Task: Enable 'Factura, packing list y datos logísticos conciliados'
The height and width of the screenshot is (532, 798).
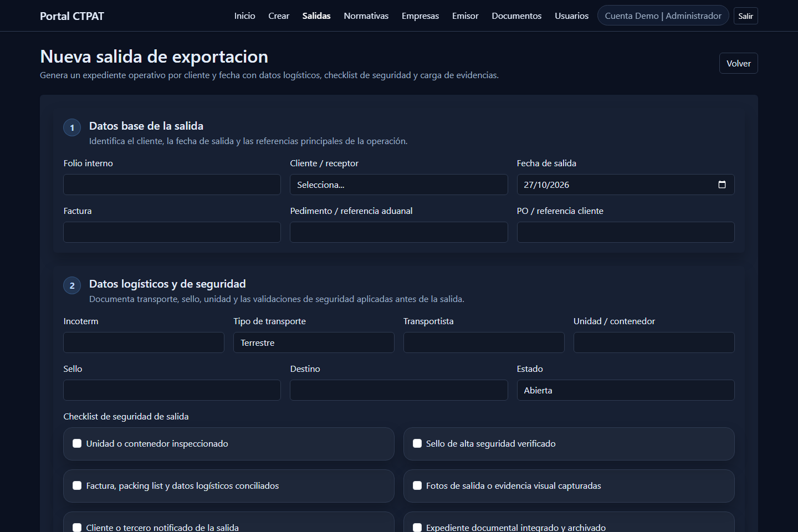Action: coord(77,485)
